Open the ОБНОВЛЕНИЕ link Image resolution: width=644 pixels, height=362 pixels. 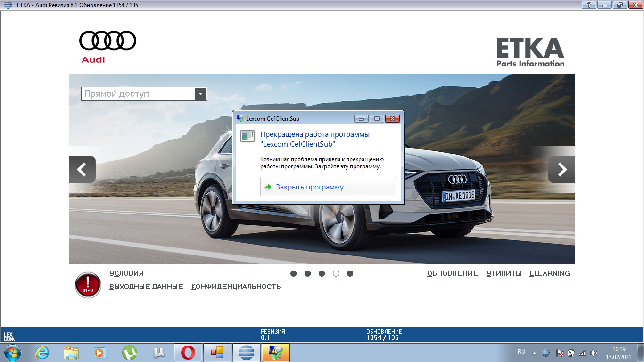pyautogui.click(x=453, y=273)
